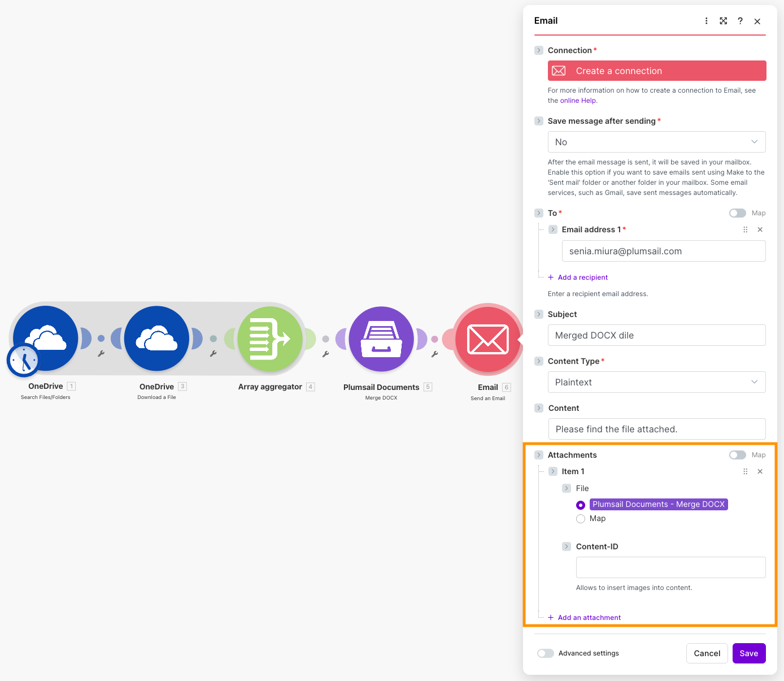The width and height of the screenshot is (784, 681).
Task: Open the OneDrive Search Files/Folders module
Action: 46,338
